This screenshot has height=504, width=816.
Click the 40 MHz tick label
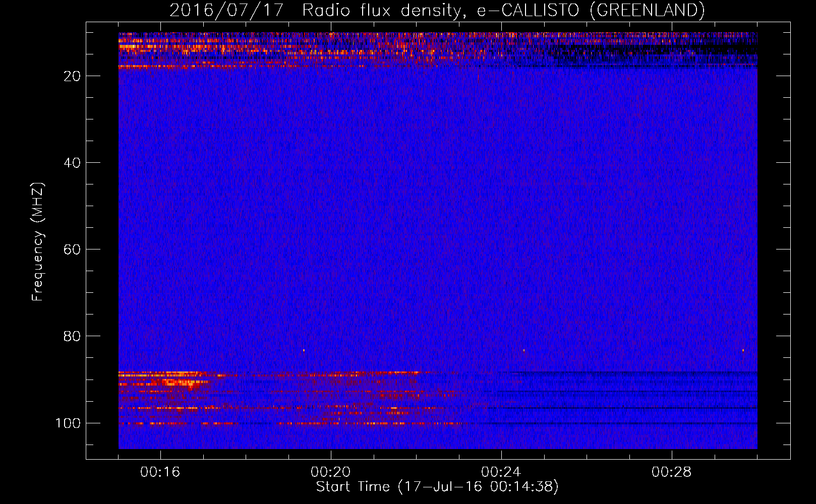click(x=72, y=163)
